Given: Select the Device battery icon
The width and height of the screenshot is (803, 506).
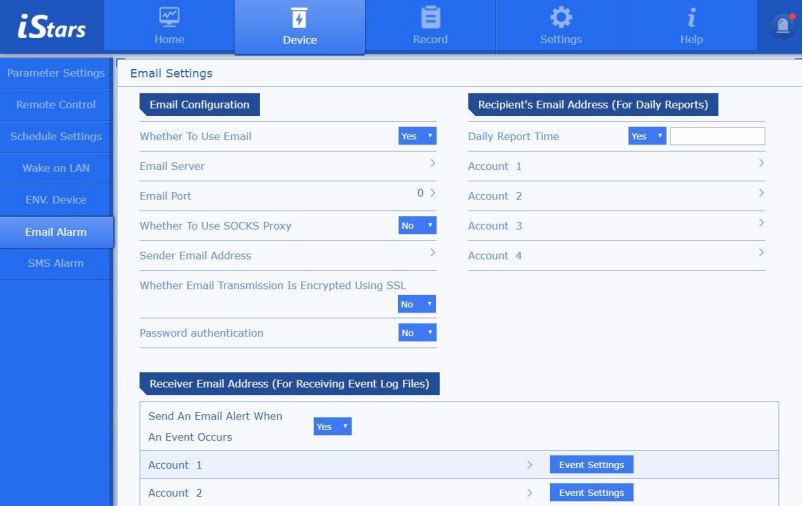Looking at the screenshot, I should (x=299, y=18).
